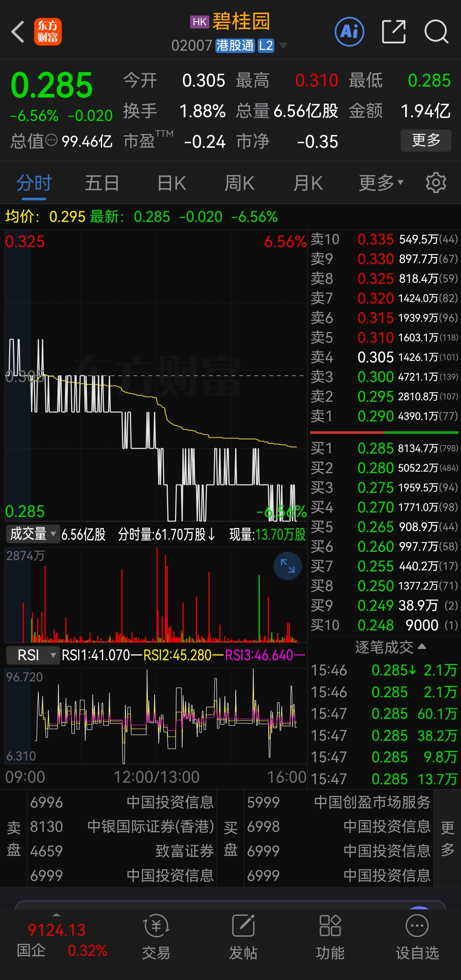This screenshot has width=461, height=980.
Task: Tap the intraday price chart
Action: click(156, 376)
